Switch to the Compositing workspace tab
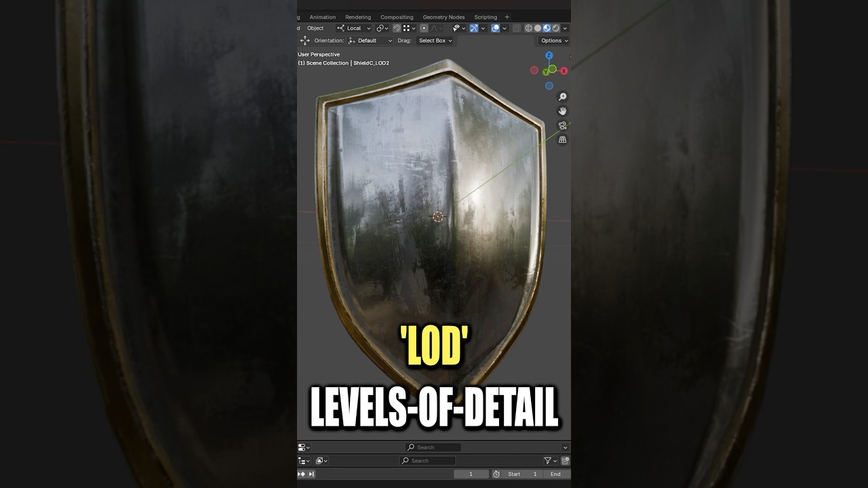Screen dimensions: 868x488 pos(397,17)
